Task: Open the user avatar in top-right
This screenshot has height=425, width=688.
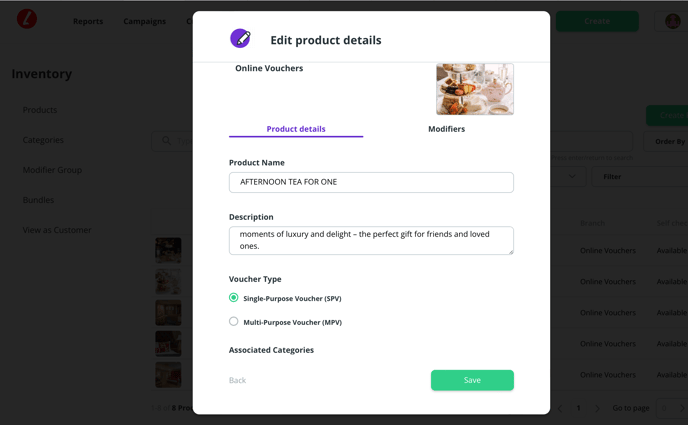Action: coord(673,21)
